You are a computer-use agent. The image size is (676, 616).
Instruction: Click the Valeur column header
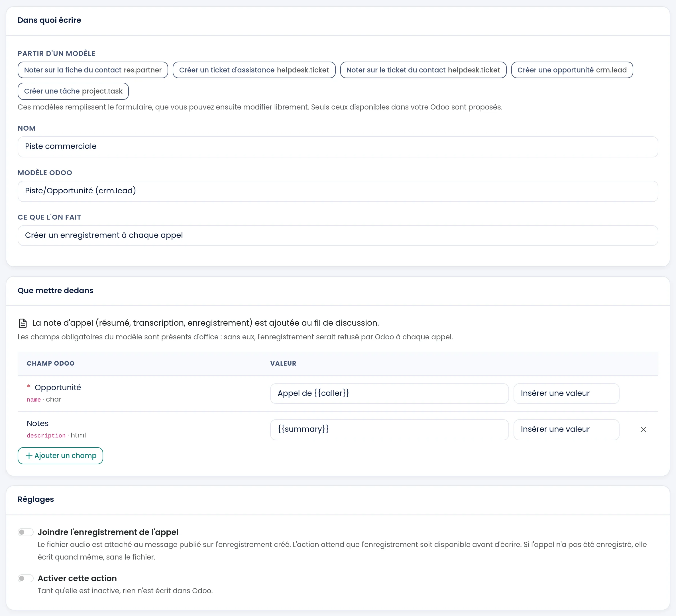point(283,363)
